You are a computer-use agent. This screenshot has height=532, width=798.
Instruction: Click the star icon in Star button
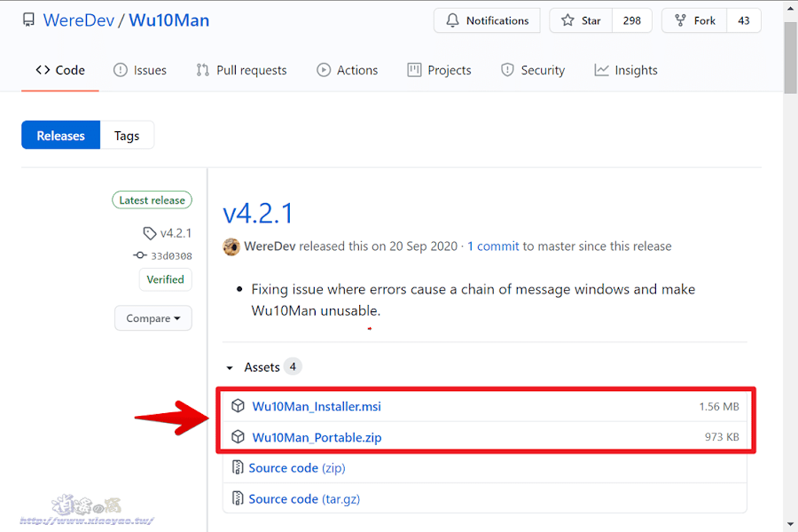567,20
